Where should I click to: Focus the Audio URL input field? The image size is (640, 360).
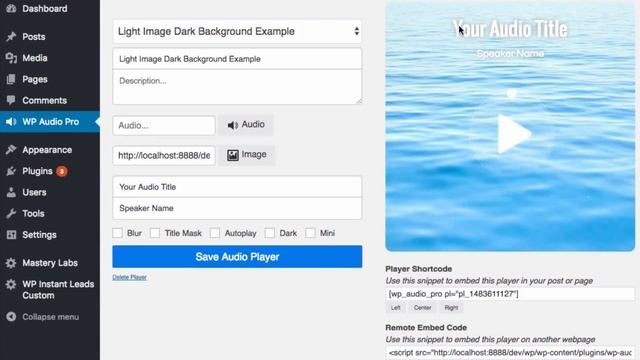tap(164, 125)
